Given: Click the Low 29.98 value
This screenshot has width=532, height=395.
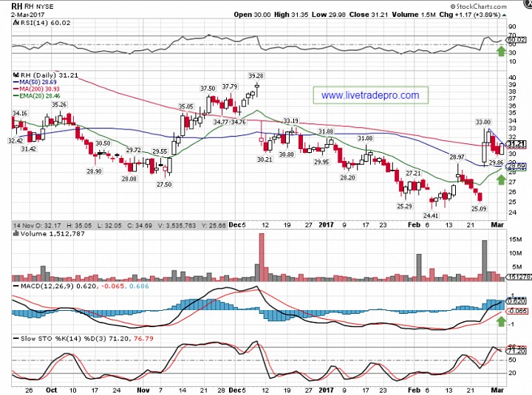Looking at the screenshot, I should pyautogui.click(x=329, y=15).
